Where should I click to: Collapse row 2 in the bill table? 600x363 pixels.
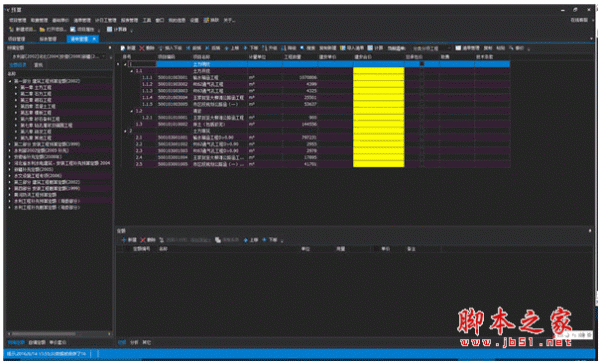point(125,131)
